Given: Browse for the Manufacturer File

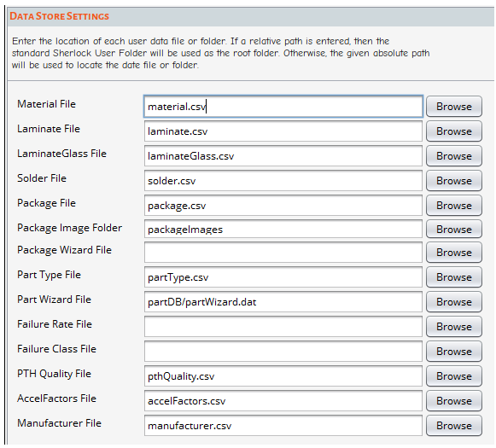Looking at the screenshot, I should pyautogui.click(x=454, y=426).
